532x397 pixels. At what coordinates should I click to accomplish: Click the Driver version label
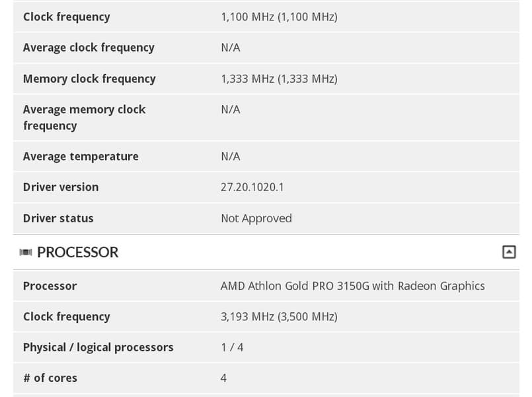point(61,187)
